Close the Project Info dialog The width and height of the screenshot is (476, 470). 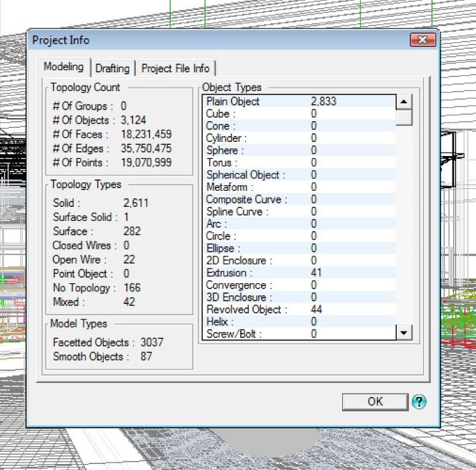(423, 40)
